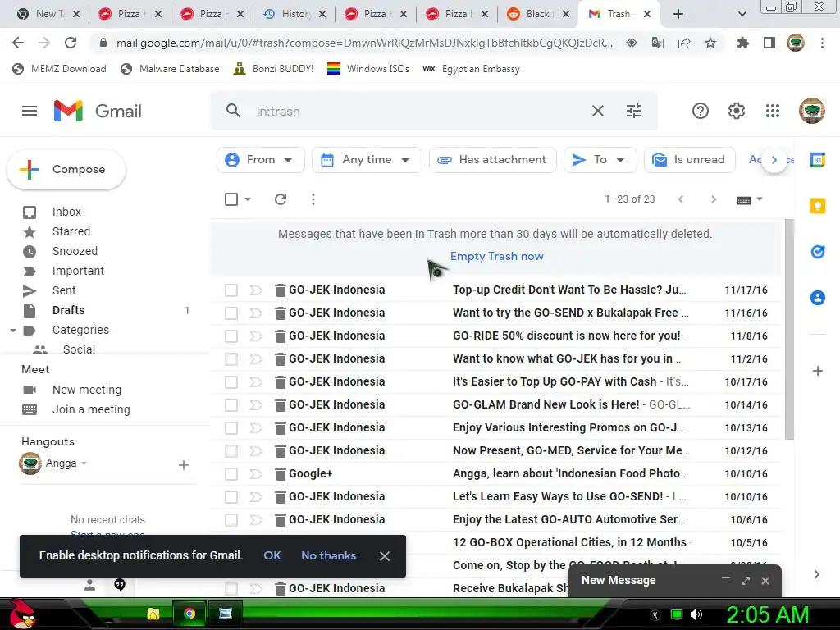Mark GO-AUTO Automotive email as important
840x630 pixels.
256,519
